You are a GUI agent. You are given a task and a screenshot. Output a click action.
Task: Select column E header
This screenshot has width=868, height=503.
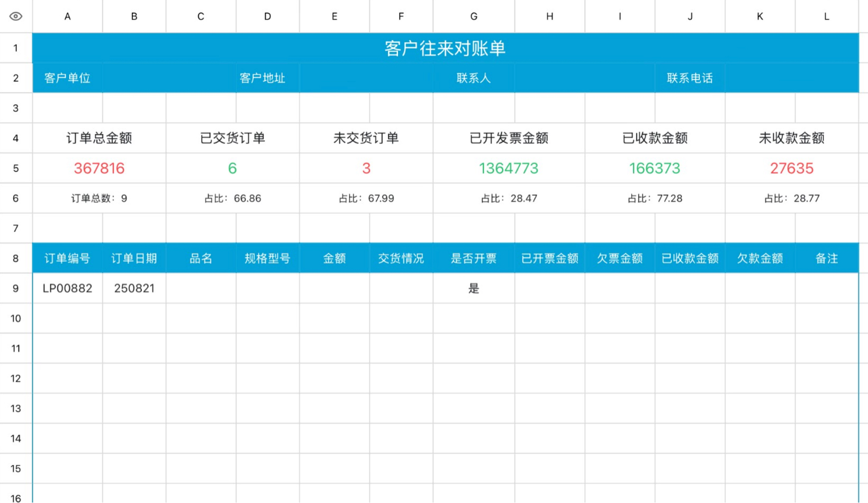click(334, 16)
